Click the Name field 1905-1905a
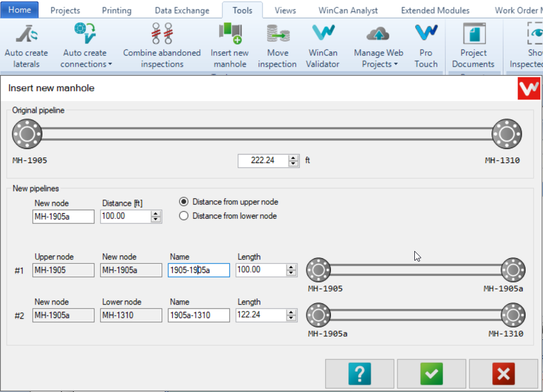The height and width of the screenshot is (392, 543). [x=199, y=270]
